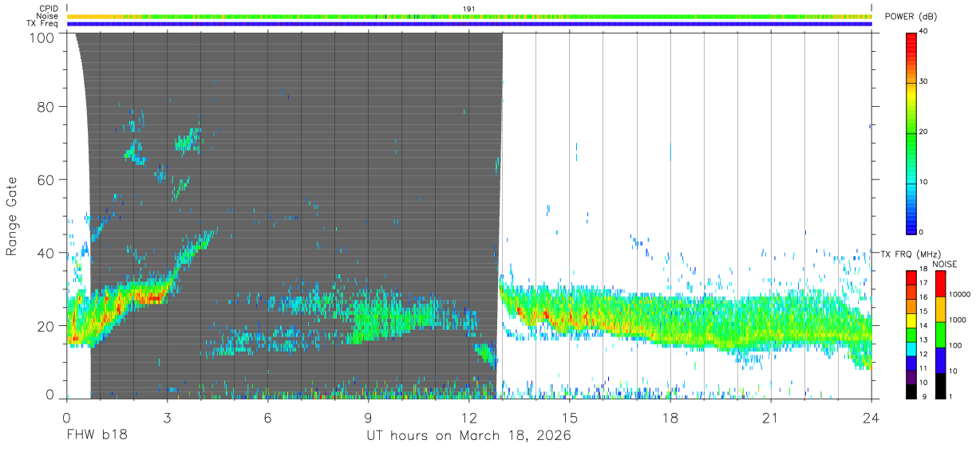Select the Noise row label at top left
The height and width of the screenshot is (452, 980).
tap(48, 16)
